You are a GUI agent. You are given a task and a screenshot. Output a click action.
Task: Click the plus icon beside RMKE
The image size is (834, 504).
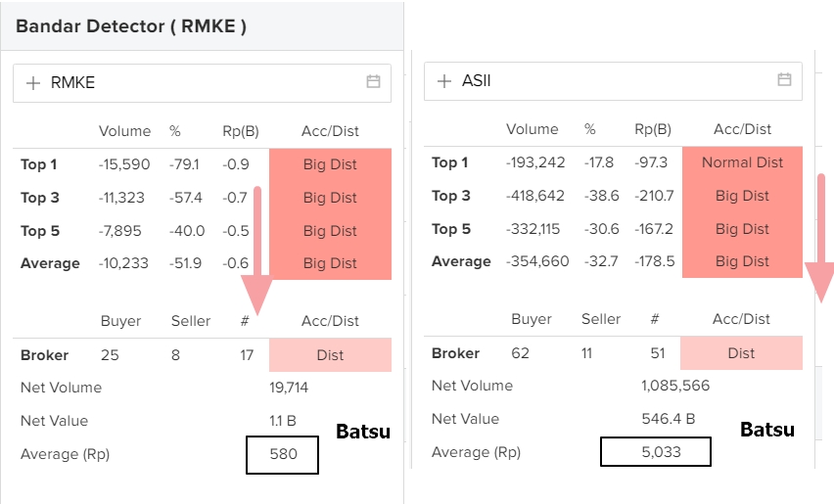tap(33, 83)
